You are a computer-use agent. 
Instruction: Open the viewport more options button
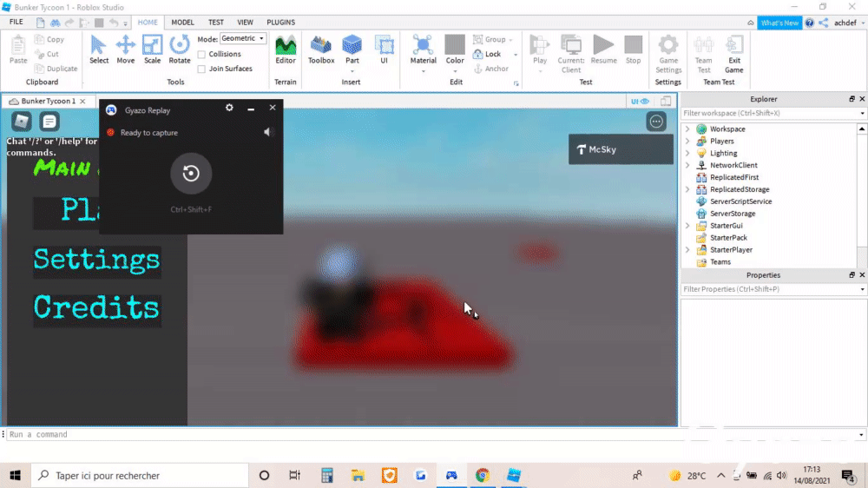(x=656, y=122)
